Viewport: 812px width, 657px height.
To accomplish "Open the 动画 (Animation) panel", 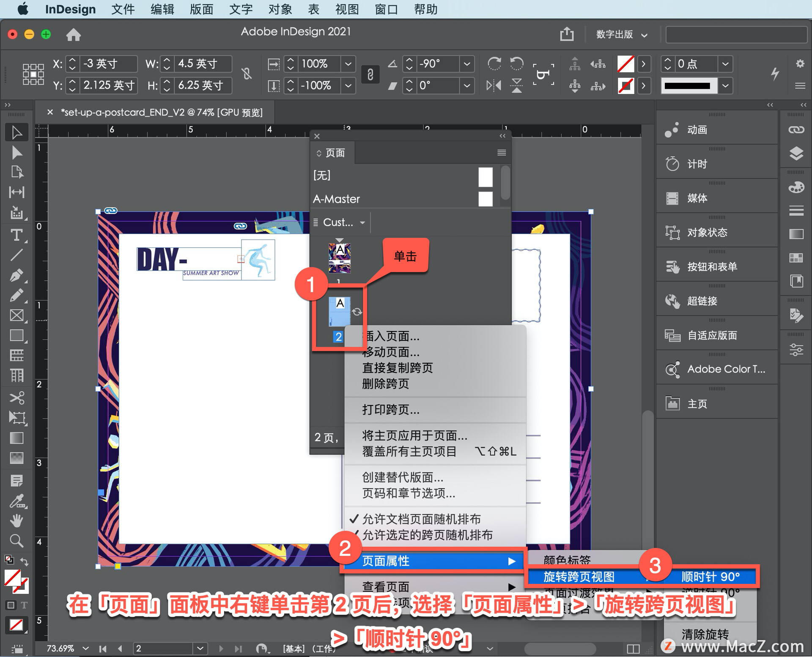I will click(x=697, y=130).
